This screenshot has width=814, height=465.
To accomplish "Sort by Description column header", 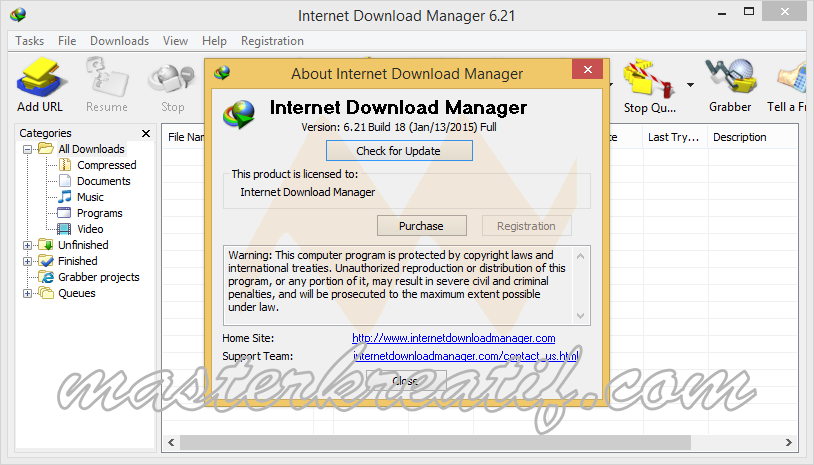I will pos(739,137).
